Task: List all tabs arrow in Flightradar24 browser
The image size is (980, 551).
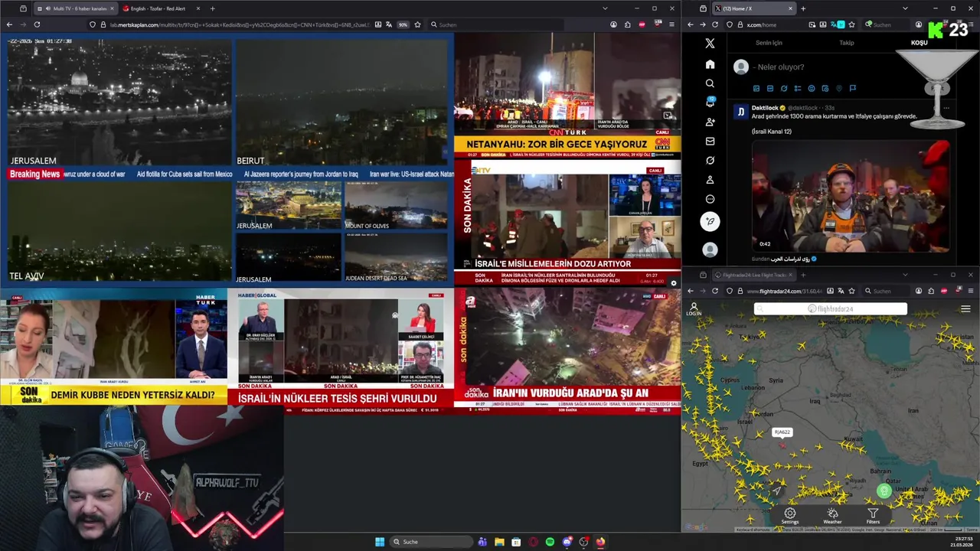Action: click(x=905, y=275)
